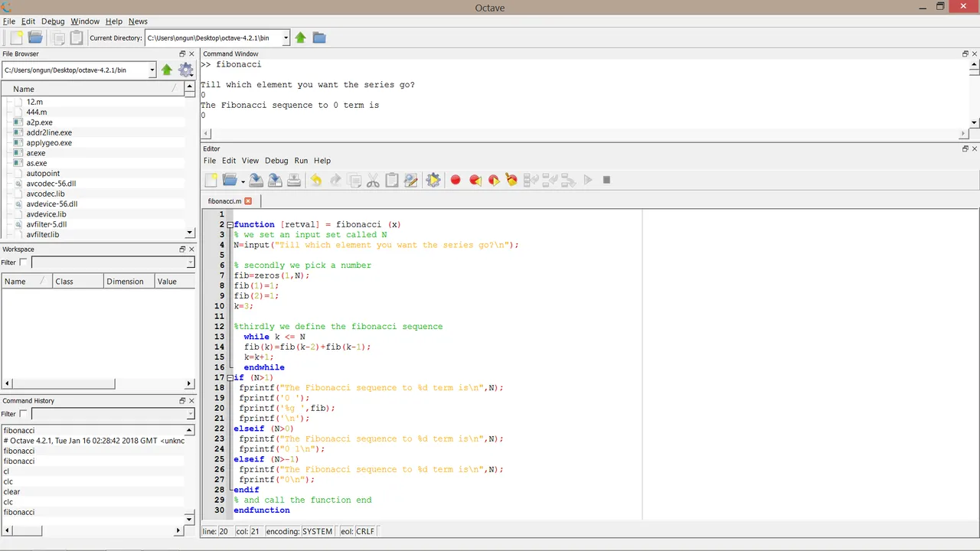
Task: Create new script in main toolbar
Action: pyautogui.click(x=15, y=37)
